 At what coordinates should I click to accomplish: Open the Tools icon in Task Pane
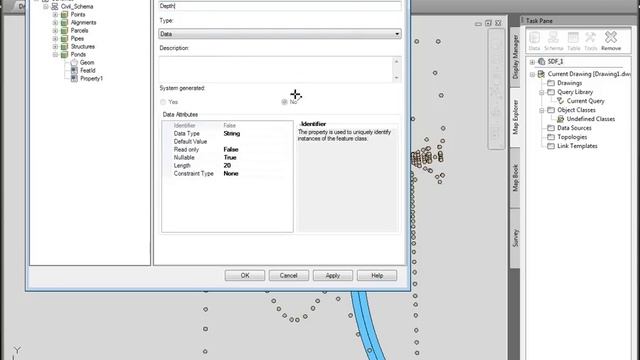pyautogui.click(x=590, y=41)
